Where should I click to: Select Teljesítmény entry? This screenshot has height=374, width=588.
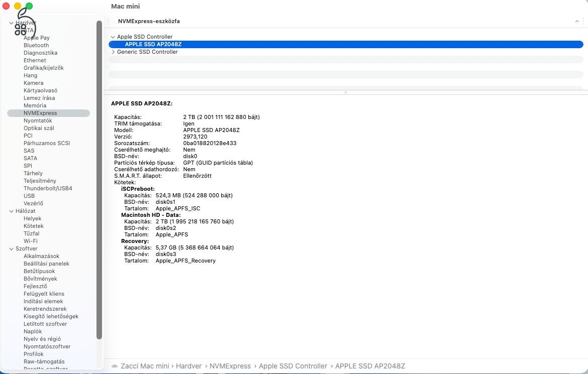[40, 181]
